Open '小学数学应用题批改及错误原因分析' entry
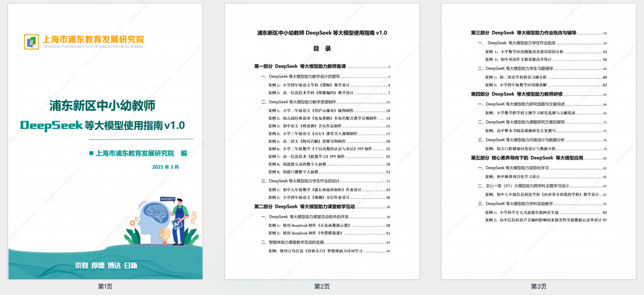Viewport: 644px width, 295px height. coord(546,52)
